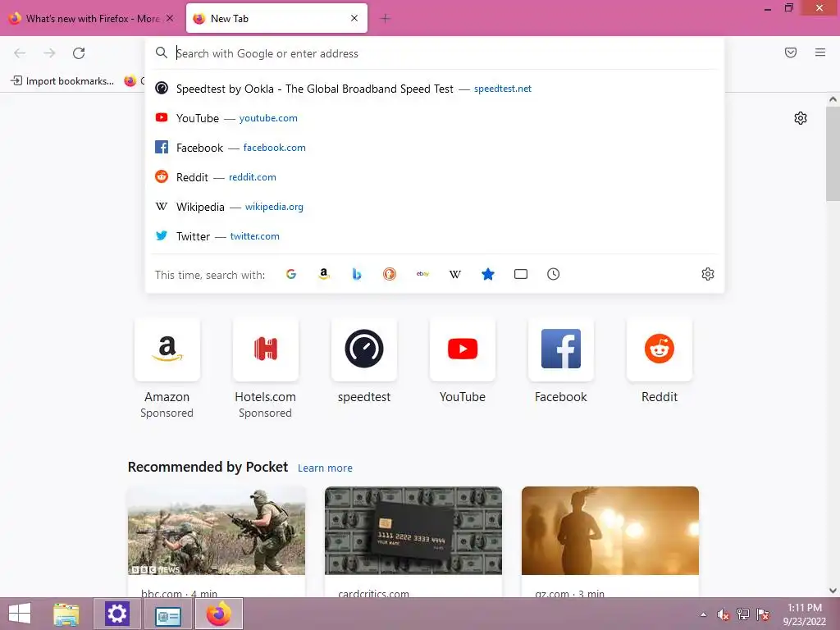Personalize new tab with gear icon

pyautogui.click(x=801, y=118)
